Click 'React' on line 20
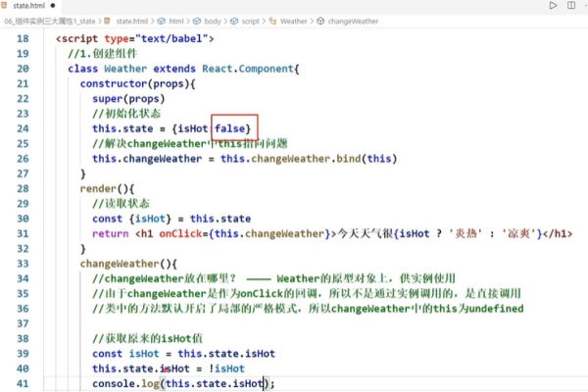The width and height of the screenshot is (588, 392). (218, 69)
